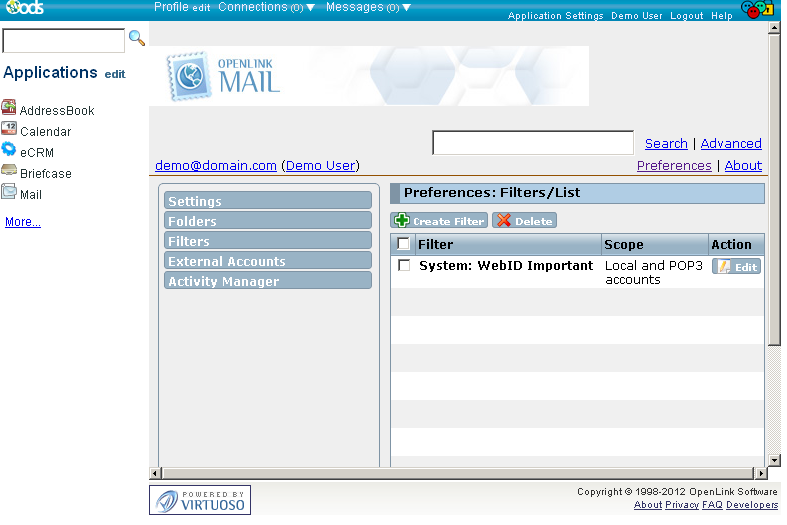The width and height of the screenshot is (787, 525).
Task: Click Demo User in top bar
Action: coord(636,16)
